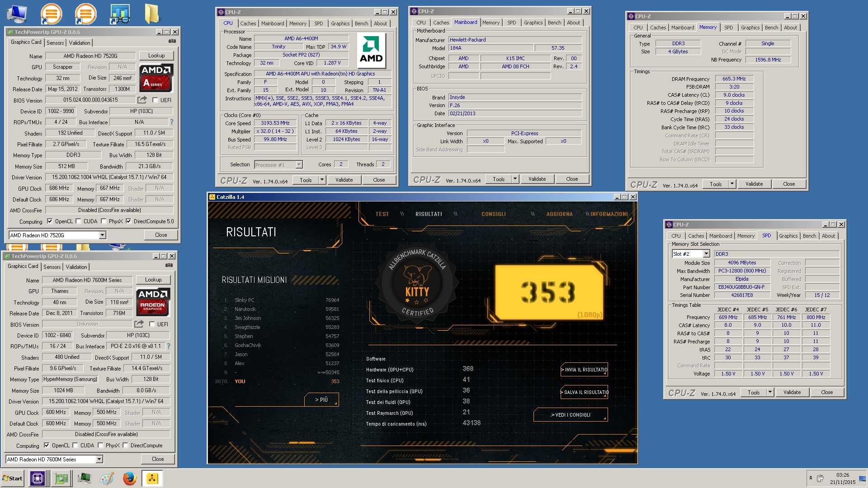Open the Tools dropdown arrow in CPU-Z CPU window
The image size is (868, 488).
322,180
